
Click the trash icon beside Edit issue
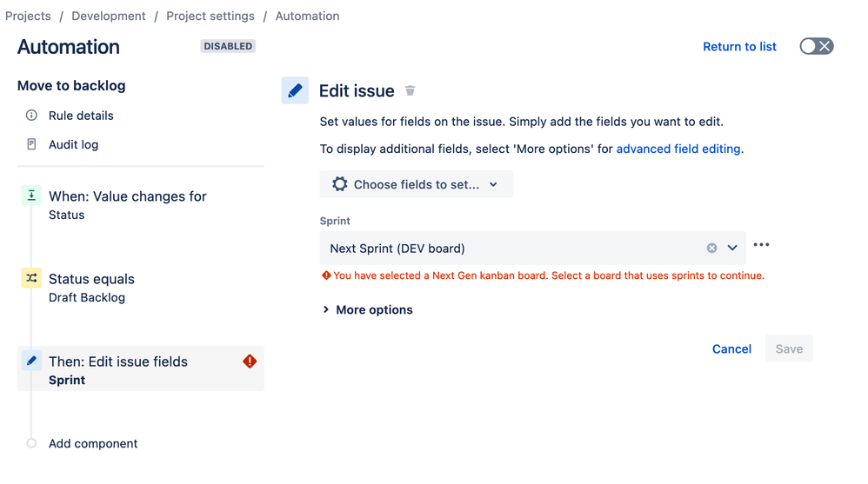coord(410,90)
